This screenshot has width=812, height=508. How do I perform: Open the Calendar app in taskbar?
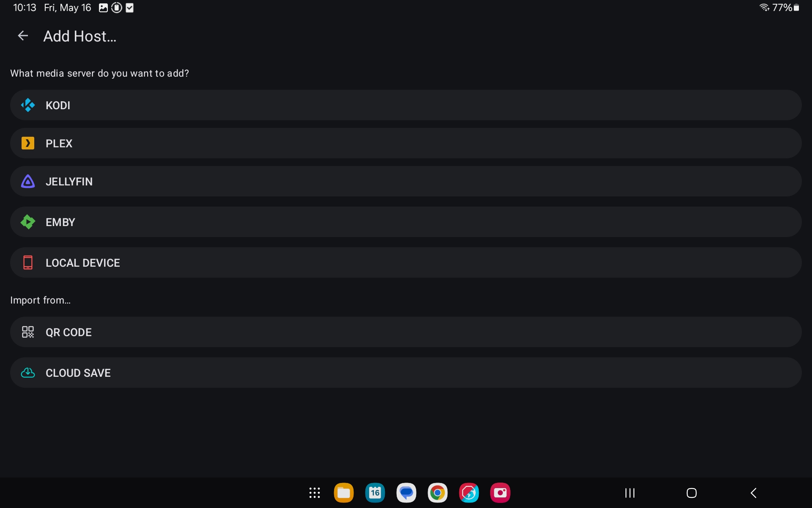pos(375,493)
